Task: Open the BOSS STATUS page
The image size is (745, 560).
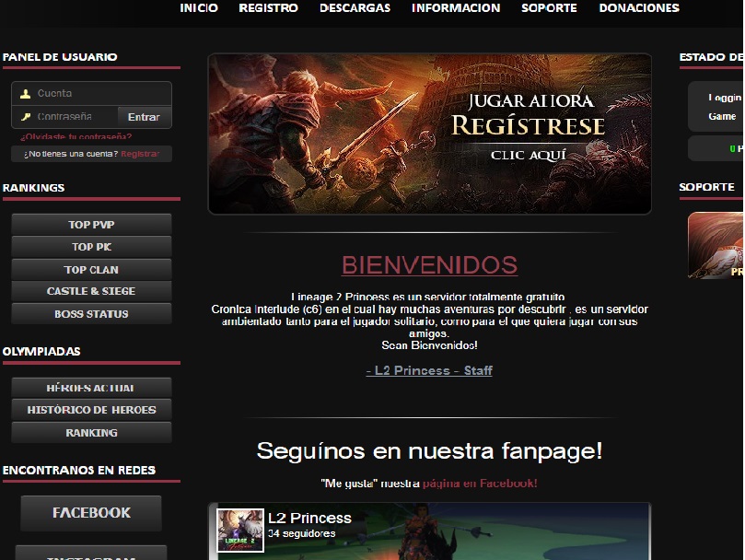Action: (91, 314)
